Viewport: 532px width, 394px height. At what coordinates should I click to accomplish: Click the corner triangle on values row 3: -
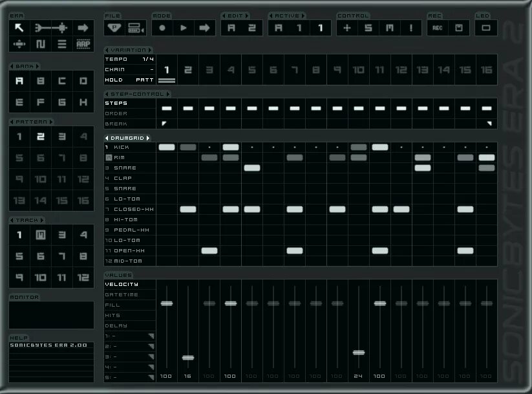151,356
